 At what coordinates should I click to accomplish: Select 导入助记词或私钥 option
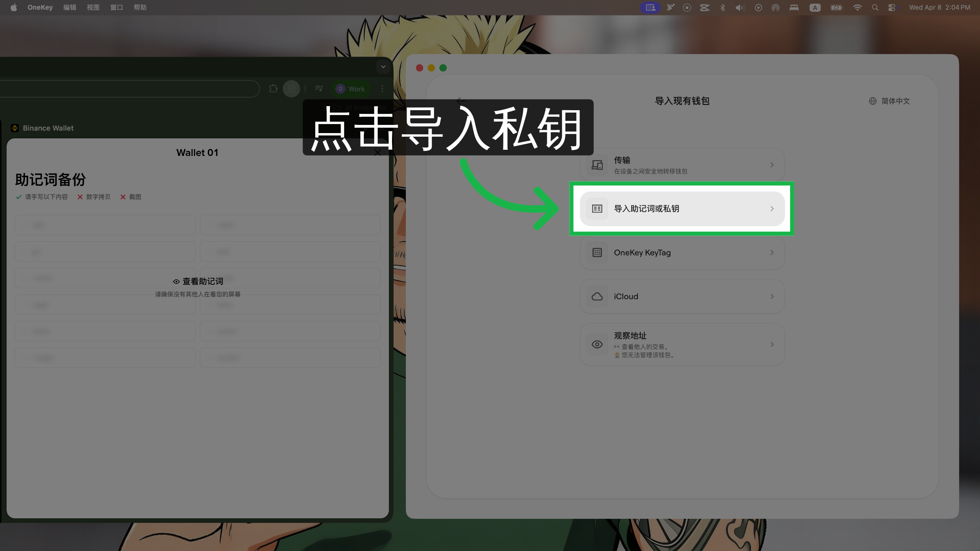click(682, 209)
